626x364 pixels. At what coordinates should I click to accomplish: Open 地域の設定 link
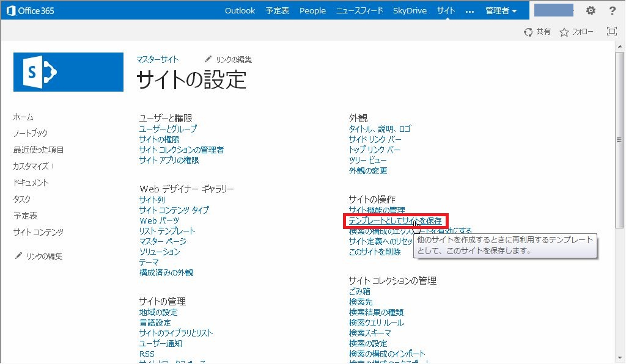[x=158, y=312]
